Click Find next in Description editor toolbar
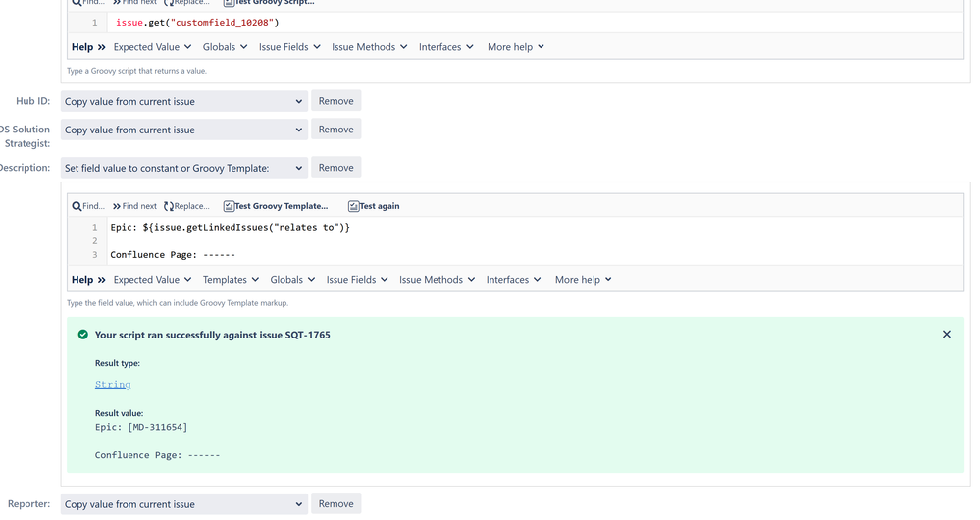Screen dimensions: 980x520 pyautogui.click(x=134, y=206)
